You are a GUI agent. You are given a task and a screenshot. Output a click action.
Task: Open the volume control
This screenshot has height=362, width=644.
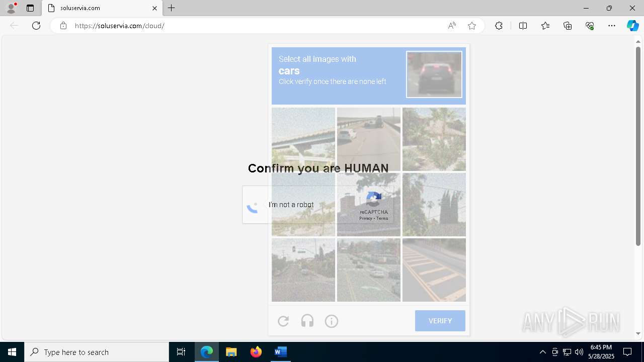click(x=579, y=352)
